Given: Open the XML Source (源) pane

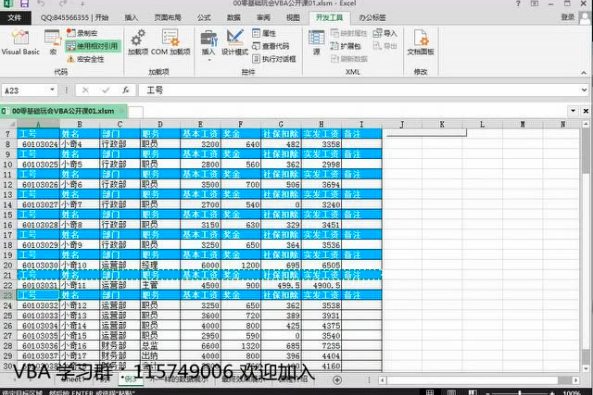Looking at the screenshot, I should coord(316,42).
